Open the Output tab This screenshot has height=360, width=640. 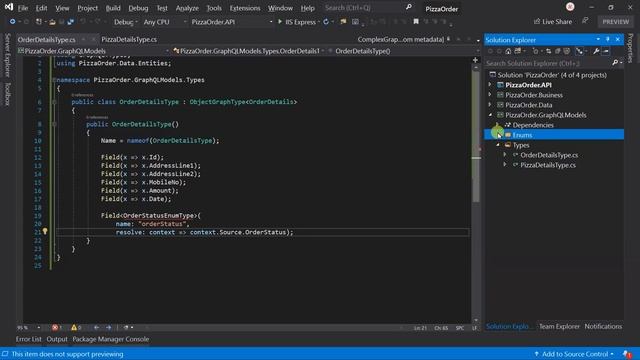(57, 339)
